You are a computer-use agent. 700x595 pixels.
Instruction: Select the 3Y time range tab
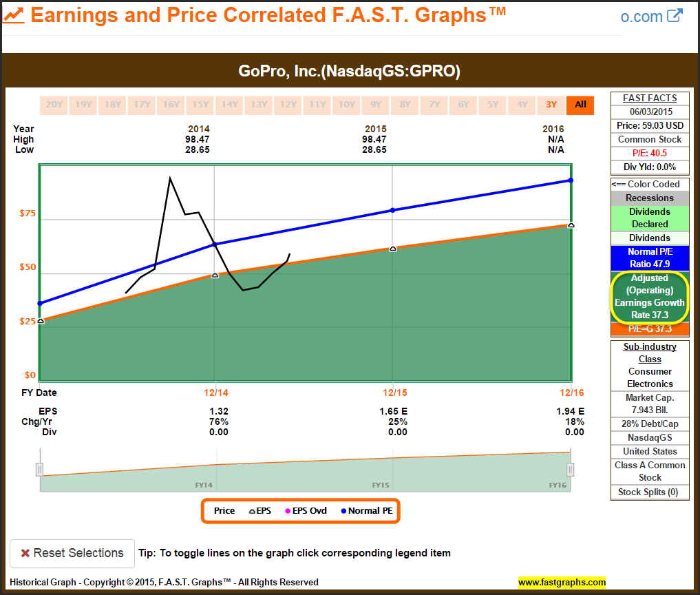point(551,105)
